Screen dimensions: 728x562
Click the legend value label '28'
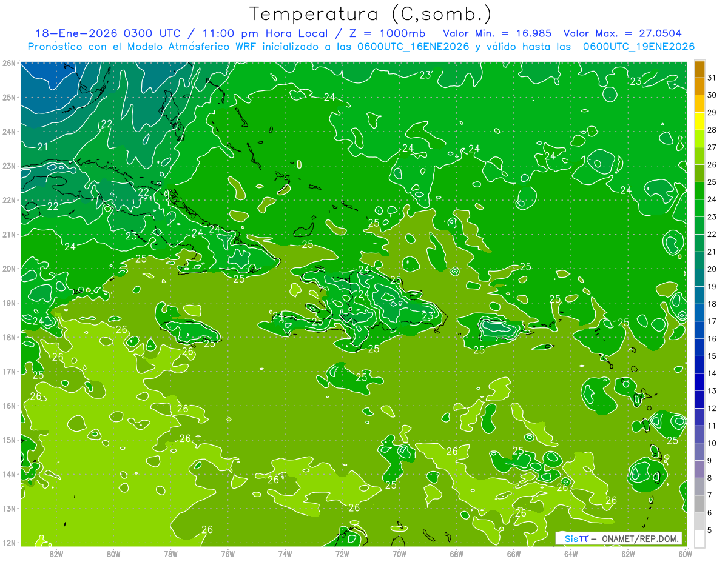pyautogui.click(x=712, y=130)
